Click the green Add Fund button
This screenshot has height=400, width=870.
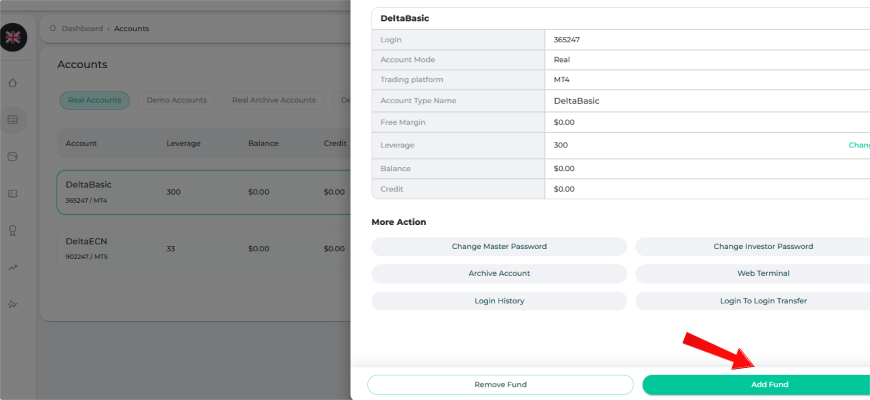click(756, 384)
